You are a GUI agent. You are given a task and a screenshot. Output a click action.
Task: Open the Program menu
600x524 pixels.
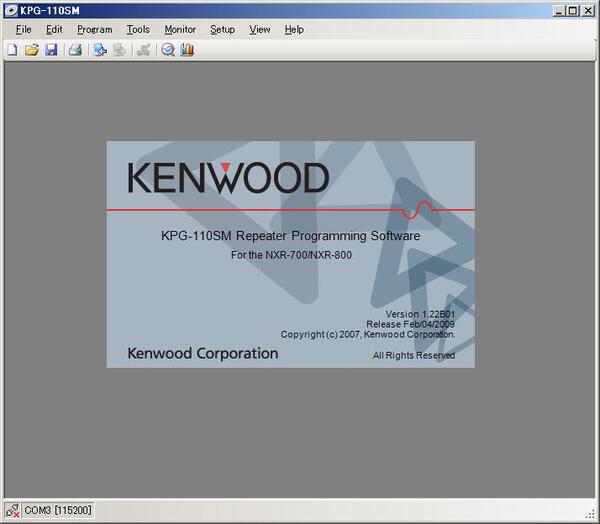(x=95, y=29)
